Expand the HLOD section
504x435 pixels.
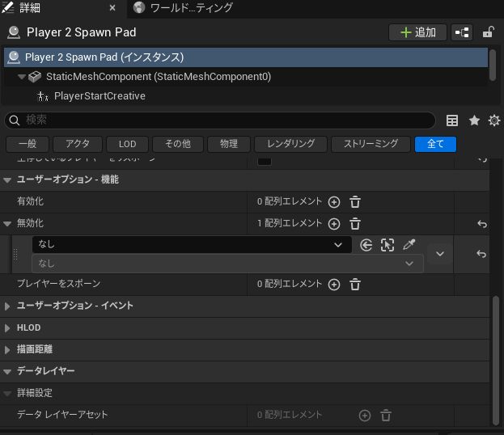point(7,328)
